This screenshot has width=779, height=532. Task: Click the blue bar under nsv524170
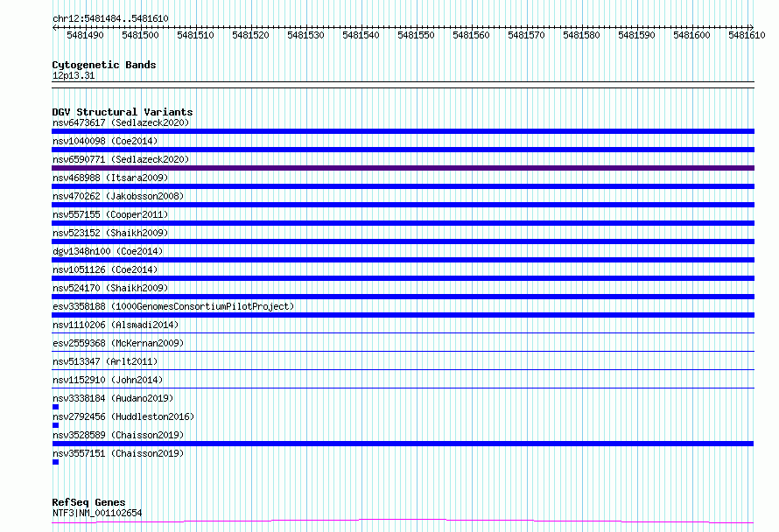[403, 297]
